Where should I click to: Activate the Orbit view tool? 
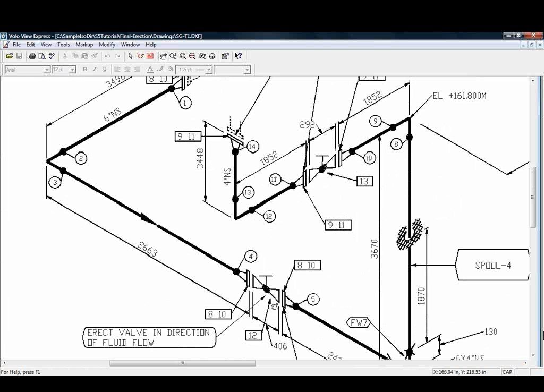(212, 56)
